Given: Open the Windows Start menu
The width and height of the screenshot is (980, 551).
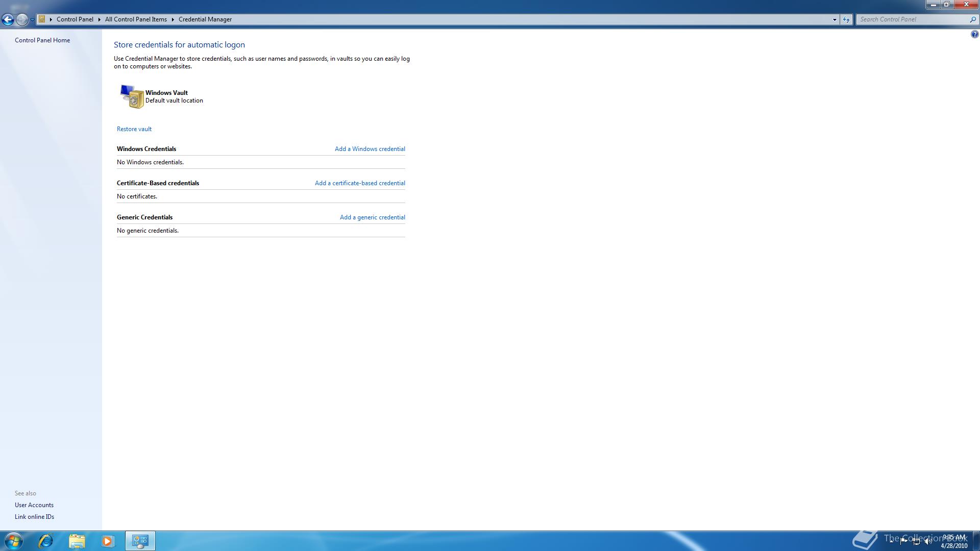Looking at the screenshot, I should tap(13, 541).
